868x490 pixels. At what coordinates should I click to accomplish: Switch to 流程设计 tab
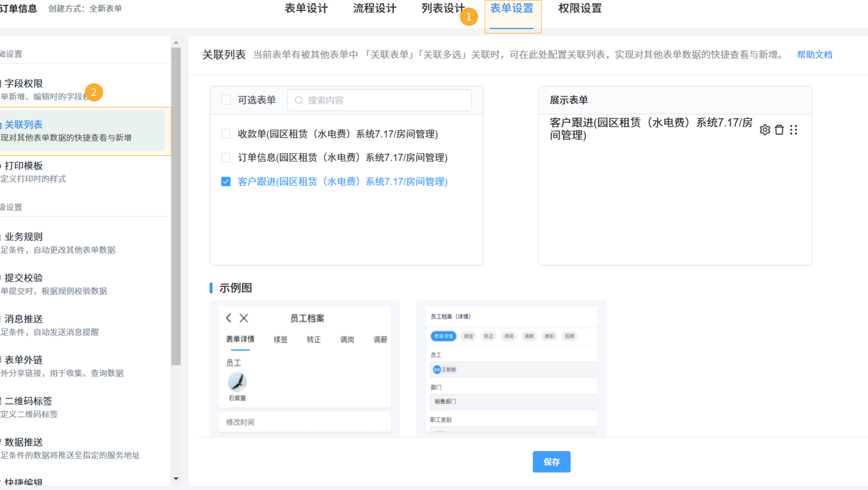click(375, 8)
